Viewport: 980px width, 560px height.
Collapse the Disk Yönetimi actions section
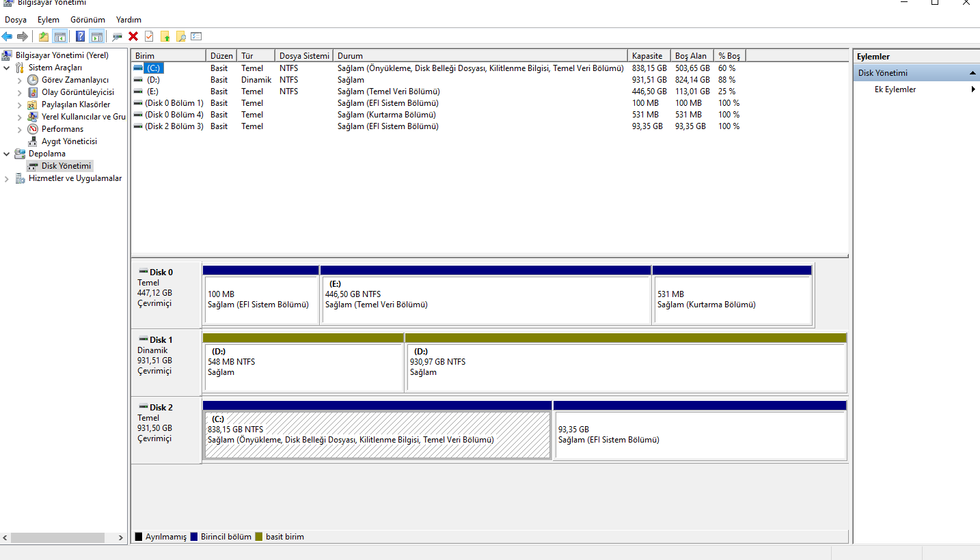coord(972,73)
